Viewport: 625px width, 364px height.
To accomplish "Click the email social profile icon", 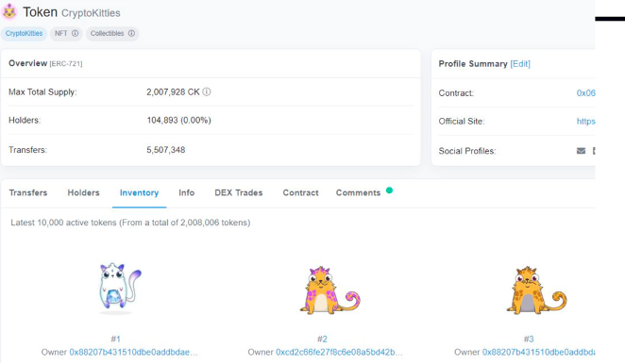I will [x=582, y=151].
